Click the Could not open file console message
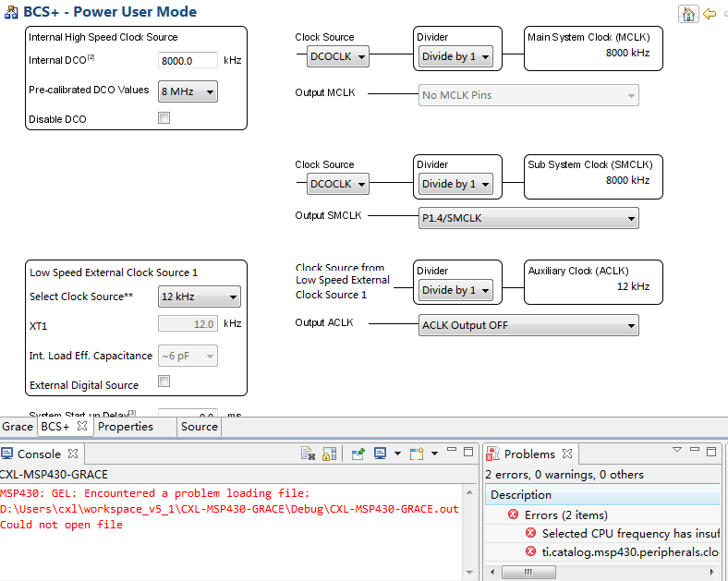Screen dimensions: 728x581 61,525
